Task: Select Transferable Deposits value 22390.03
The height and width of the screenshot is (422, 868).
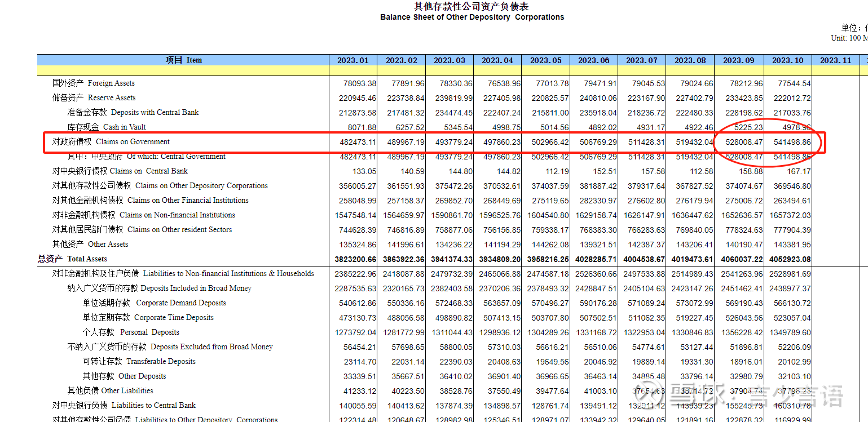Action: (456, 362)
